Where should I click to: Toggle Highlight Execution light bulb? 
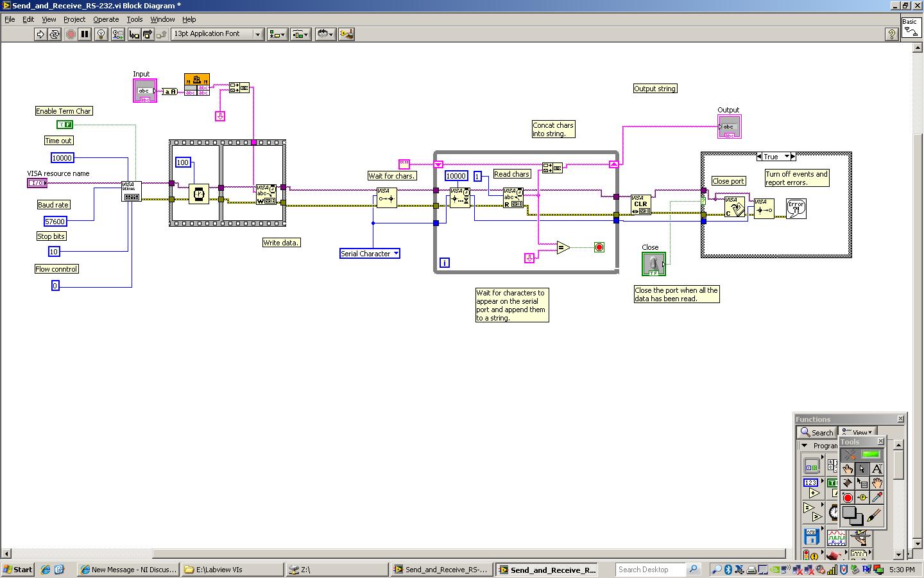(x=101, y=34)
